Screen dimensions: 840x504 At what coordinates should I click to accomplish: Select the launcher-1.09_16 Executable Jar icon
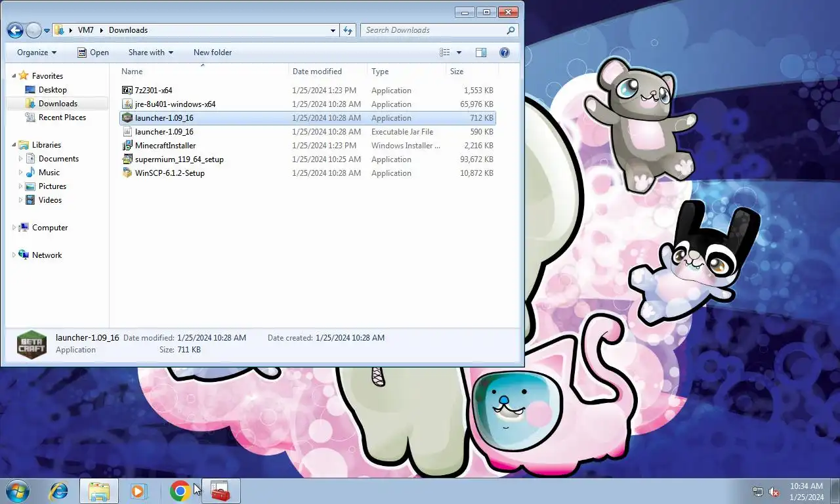coord(127,132)
